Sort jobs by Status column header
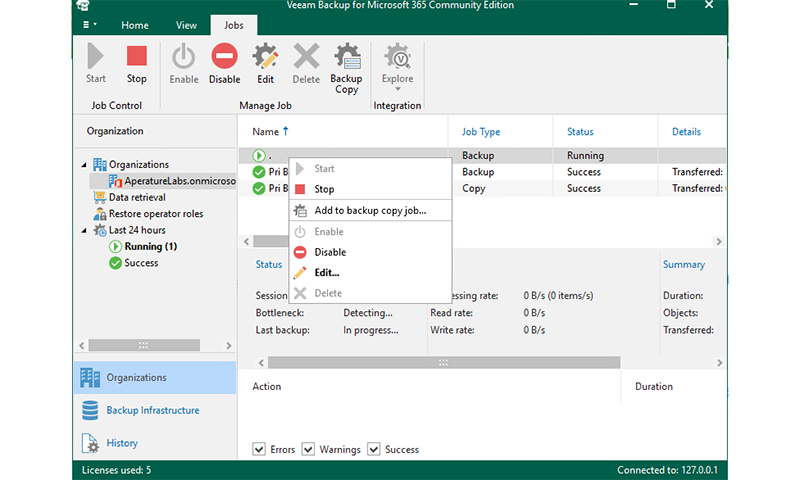This screenshot has height=480, width=800. 580,132
